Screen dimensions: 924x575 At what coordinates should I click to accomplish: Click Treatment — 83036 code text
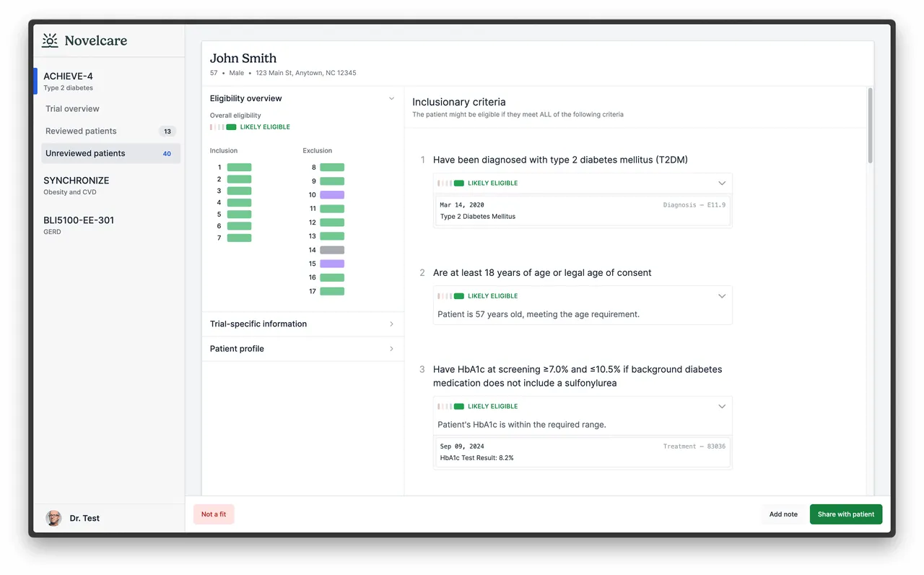pyautogui.click(x=694, y=446)
